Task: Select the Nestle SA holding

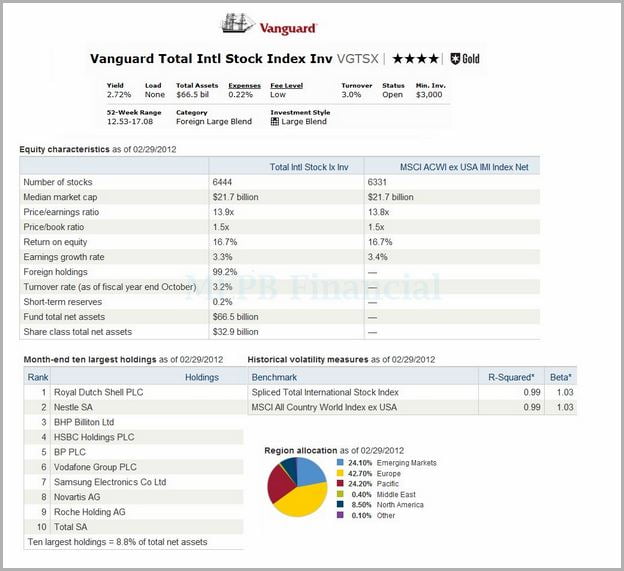Action: point(73,407)
